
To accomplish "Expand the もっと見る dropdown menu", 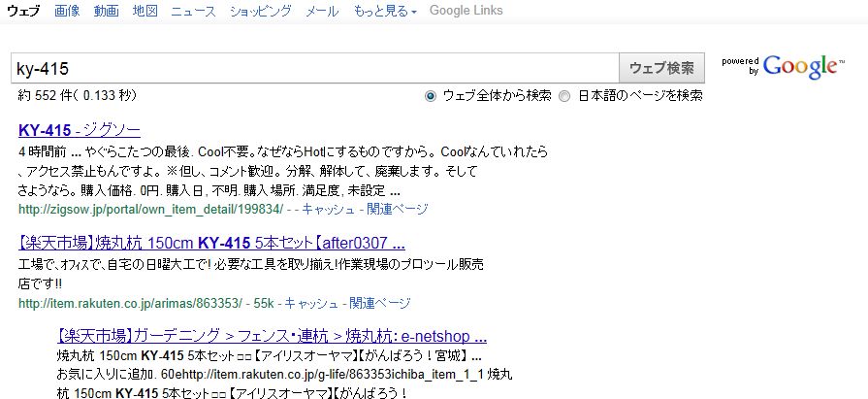I will click(x=385, y=11).
